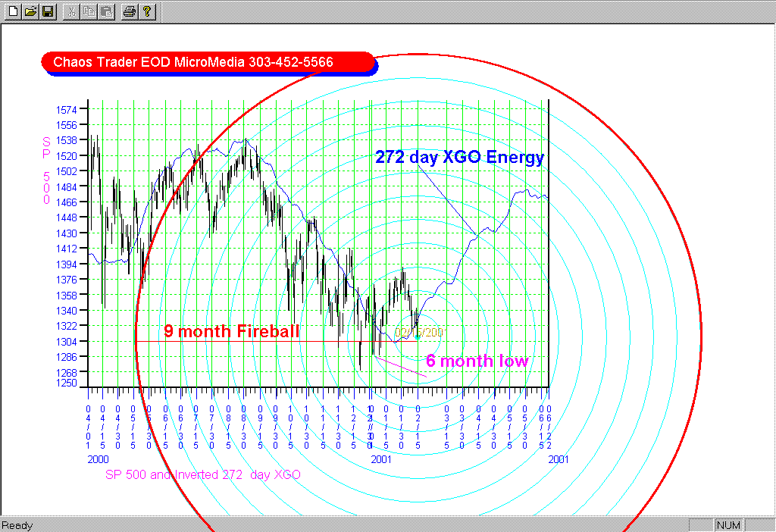Screen dimensions: 776x532
Task: Click the 1322 price axis label
Action: click(67, 326)
